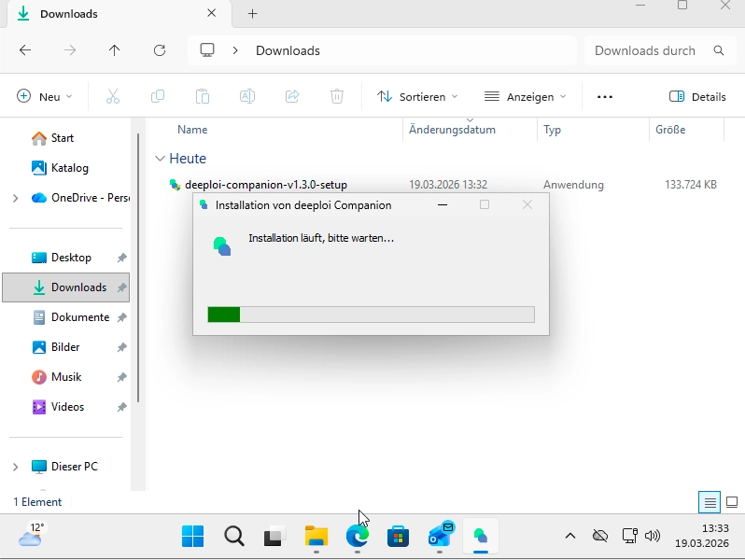Click the network tray icon
This screenshot has width=745, height=560.
(x=629, y=537)
